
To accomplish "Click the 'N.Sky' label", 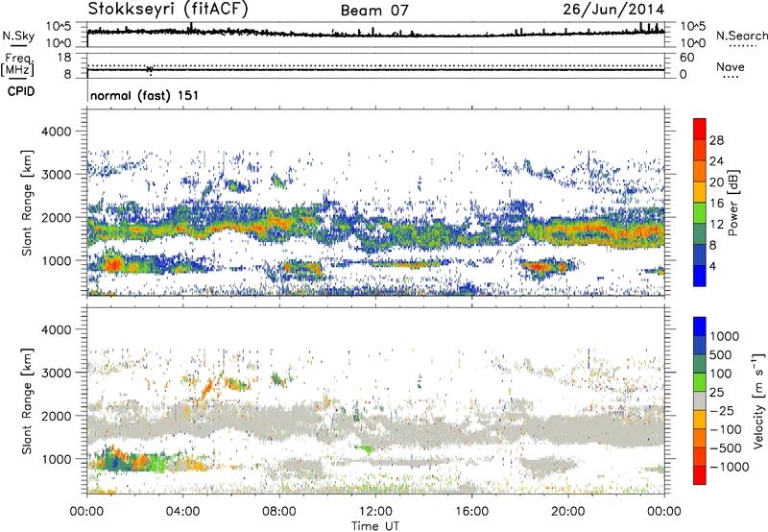I will (x=18, y=36).
